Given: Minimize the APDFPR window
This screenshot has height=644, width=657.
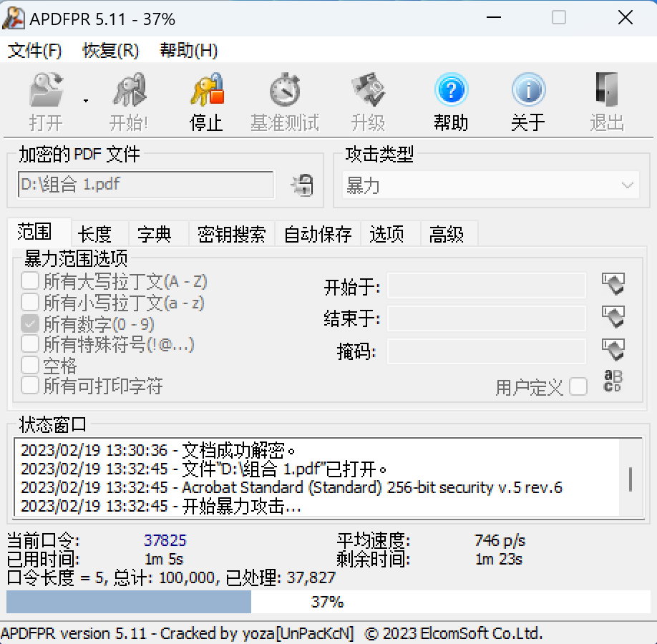Looking at the screenshot, I should (x=494, y=18).
